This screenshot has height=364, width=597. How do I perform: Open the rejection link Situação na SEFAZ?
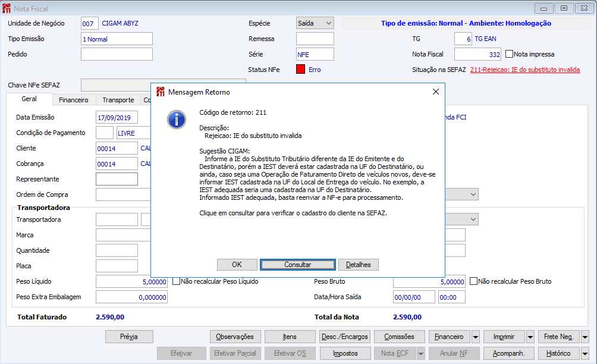coord(525,70)
